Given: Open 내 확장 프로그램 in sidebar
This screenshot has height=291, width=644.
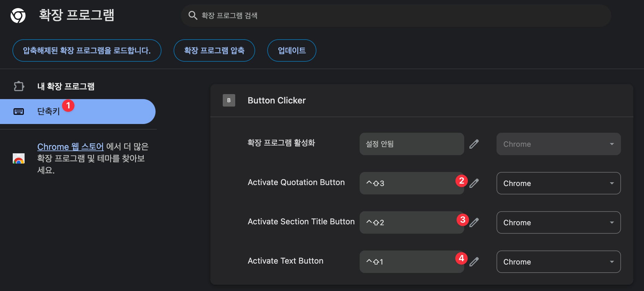Looking at the screenshot, I should (66, 86).
